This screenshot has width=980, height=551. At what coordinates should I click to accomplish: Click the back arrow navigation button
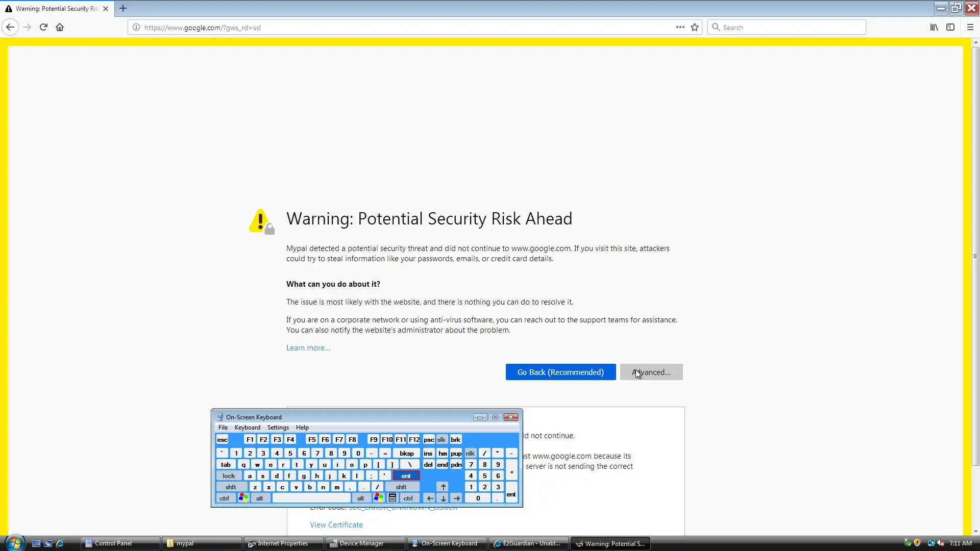coord(10,27)
